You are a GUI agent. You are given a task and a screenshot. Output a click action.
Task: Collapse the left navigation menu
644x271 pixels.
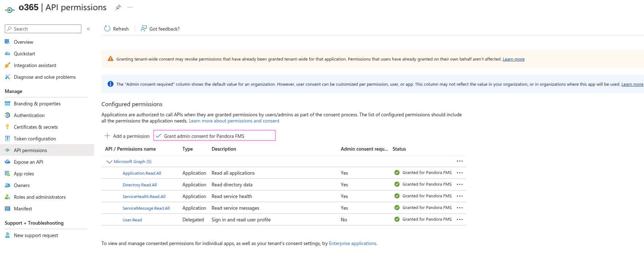tap(88, 29)
